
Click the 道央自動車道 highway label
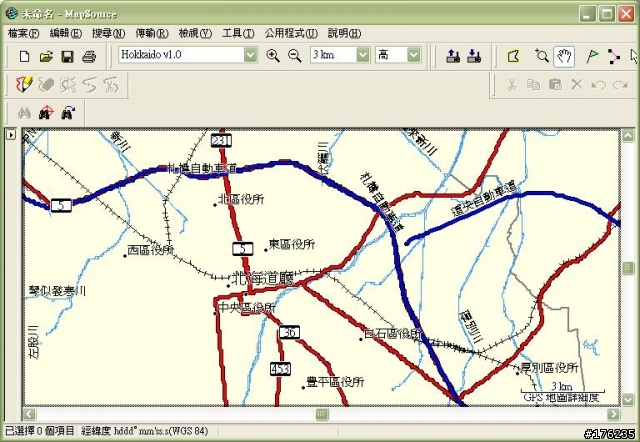click(x=484, y=198)
